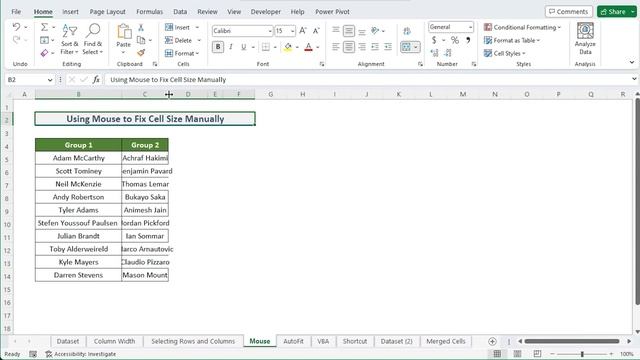The width and height of the screenshot is (640, 360).
Task: Click the new sheet plus icon
Action: (492, 341)
